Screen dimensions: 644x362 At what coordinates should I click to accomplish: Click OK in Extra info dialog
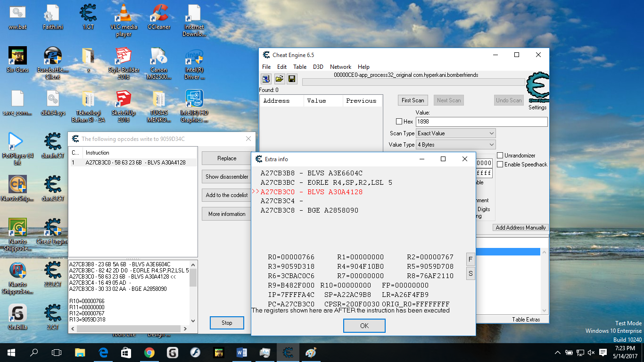pos(364,326)
